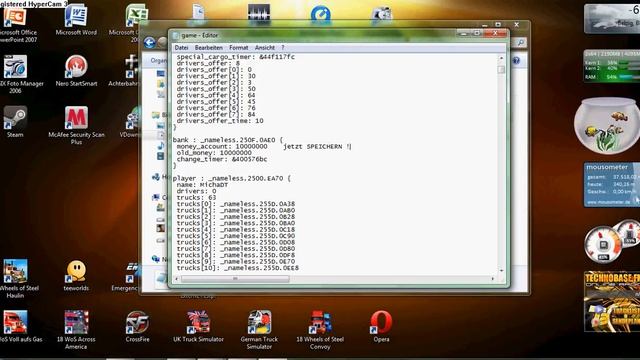
Task: Open the Bearbeiten menu in Editor
Action: click(209, 48)
